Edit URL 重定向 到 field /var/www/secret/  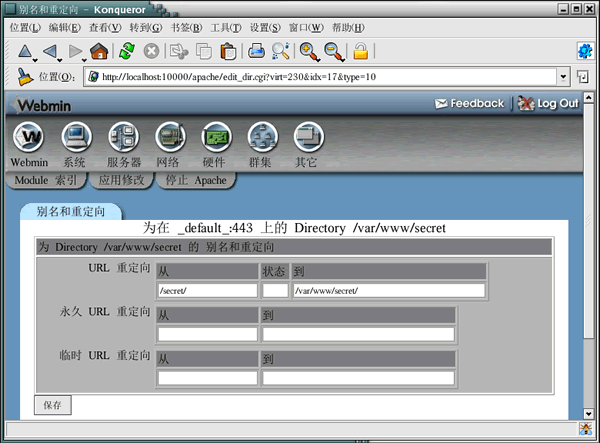(x=389, y=290)
